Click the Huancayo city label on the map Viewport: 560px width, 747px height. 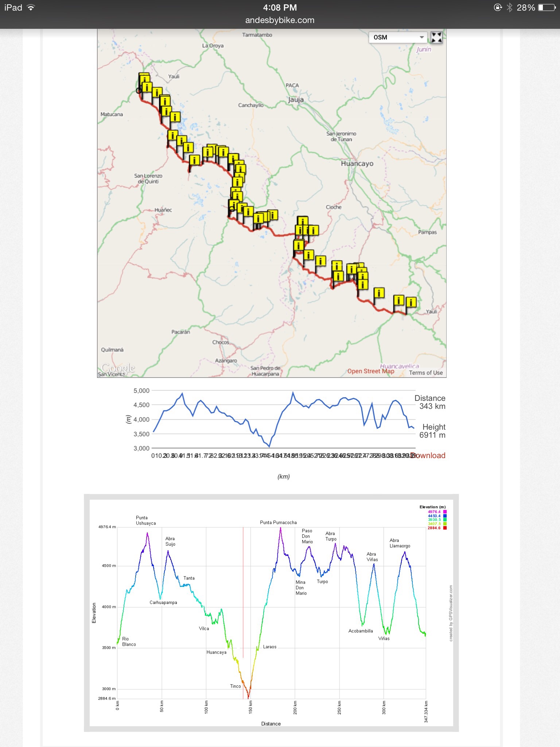click(357, 163)
